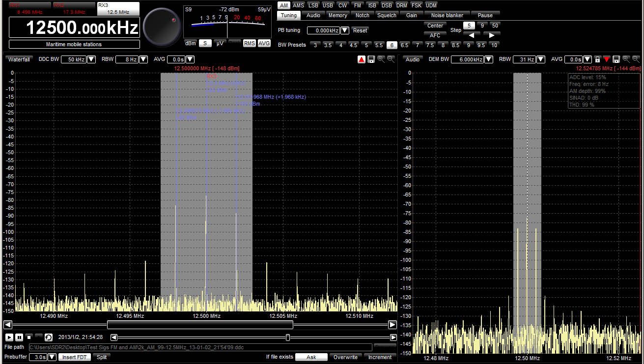This screenshot has width=644, height=364.
Task: Choose Overwrite for existing file option
Action: click(345, 357)
